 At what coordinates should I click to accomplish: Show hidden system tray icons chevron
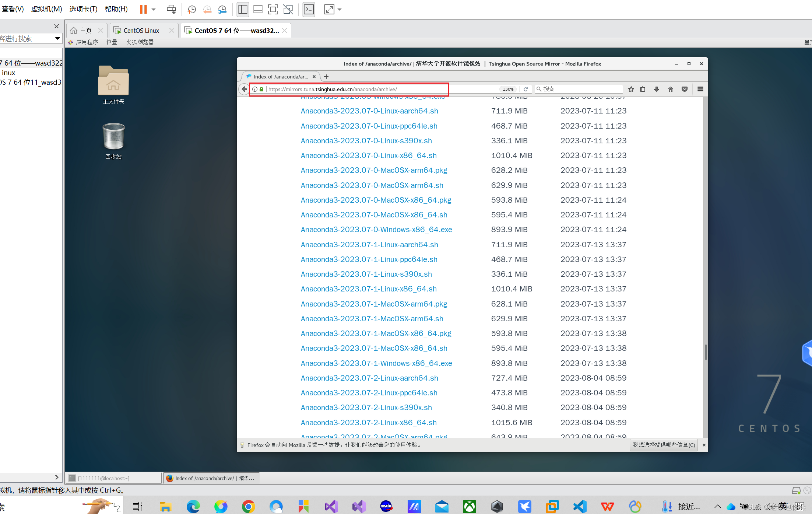(717, 507)
